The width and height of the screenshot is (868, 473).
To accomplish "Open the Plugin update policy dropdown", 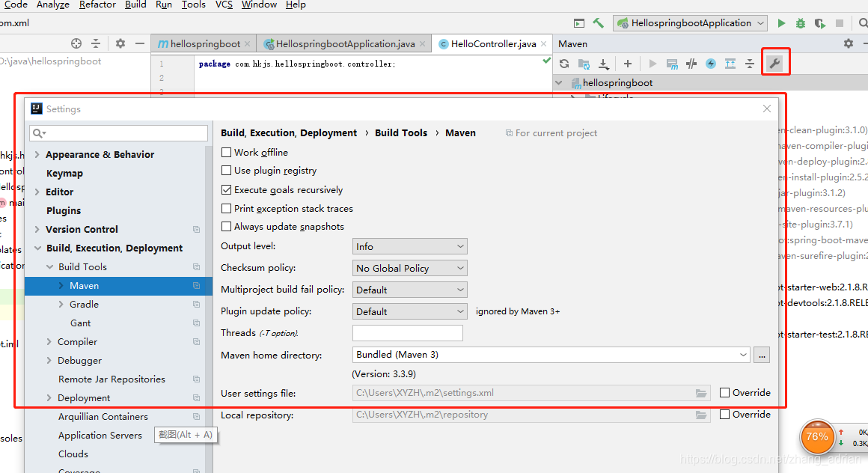I will click(409, 311).
